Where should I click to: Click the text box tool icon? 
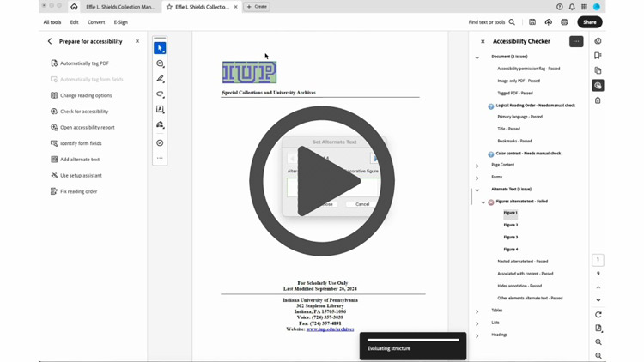[160, 110]
